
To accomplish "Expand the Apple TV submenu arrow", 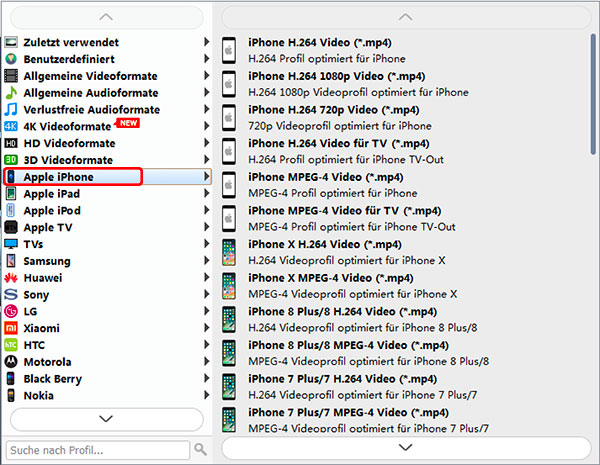I will click(207, 227).
